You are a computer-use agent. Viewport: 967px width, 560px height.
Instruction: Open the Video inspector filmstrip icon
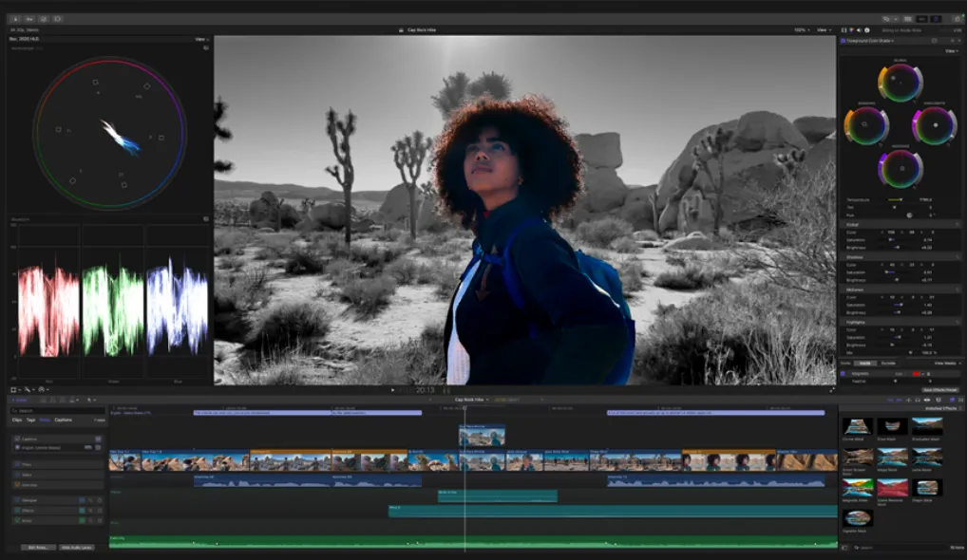pos(844,30)
